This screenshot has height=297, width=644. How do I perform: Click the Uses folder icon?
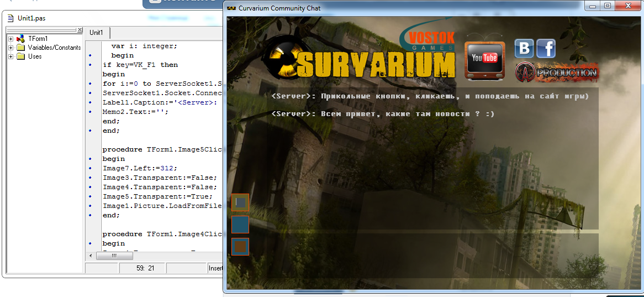(x=20, y=56)
